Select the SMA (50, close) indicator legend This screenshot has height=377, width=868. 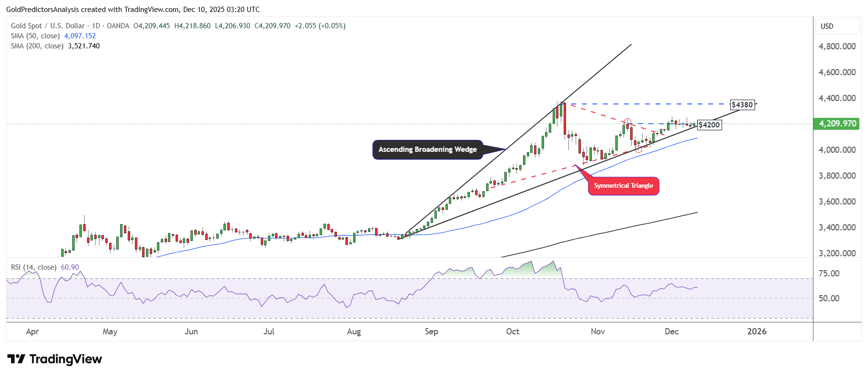35,36
